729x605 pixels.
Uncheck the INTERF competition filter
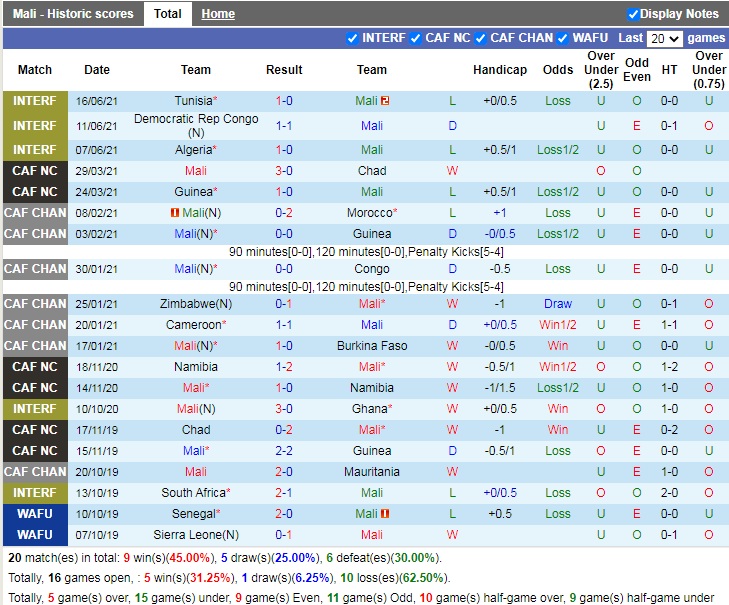352,39
